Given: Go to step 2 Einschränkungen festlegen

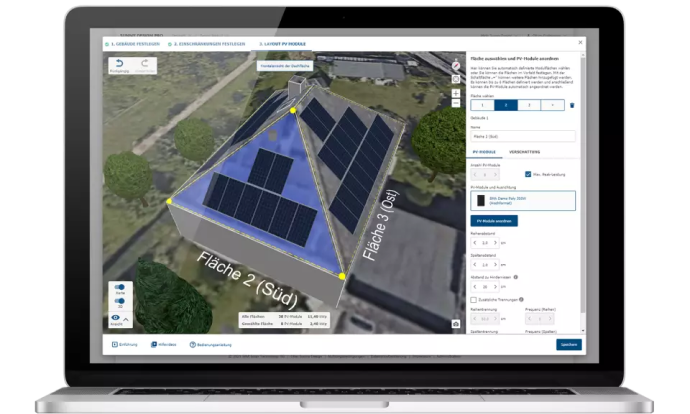Looking at the screenshot, I should 207,44.
